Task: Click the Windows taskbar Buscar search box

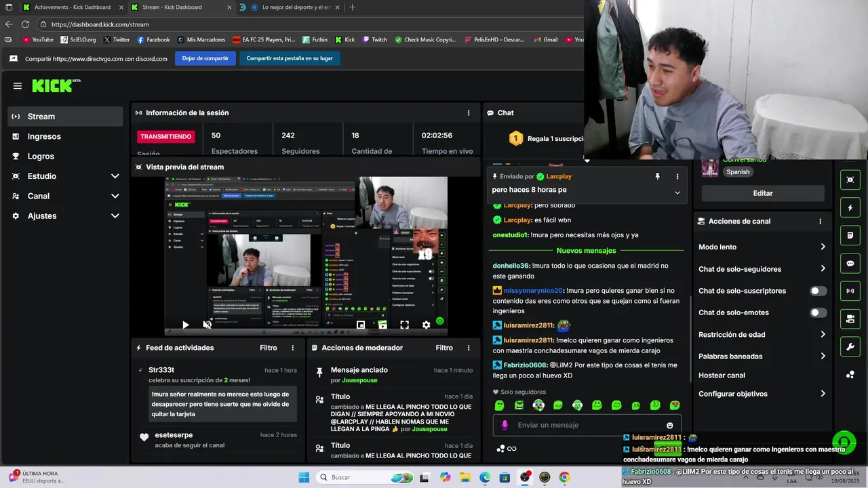Action: click(x=364, y=477)
